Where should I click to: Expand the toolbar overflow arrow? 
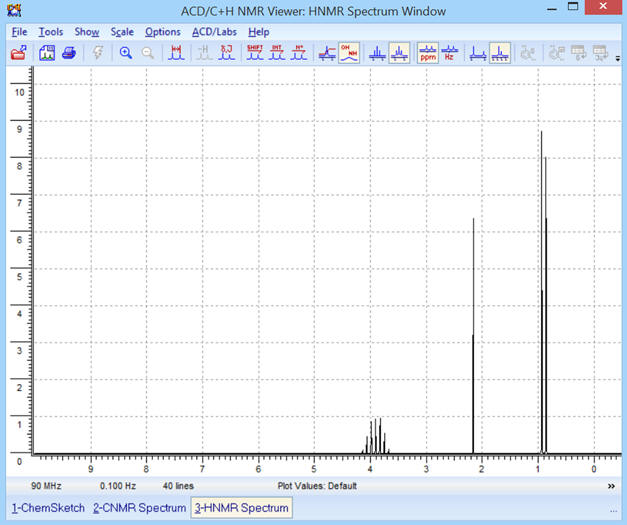coord(618,58)
